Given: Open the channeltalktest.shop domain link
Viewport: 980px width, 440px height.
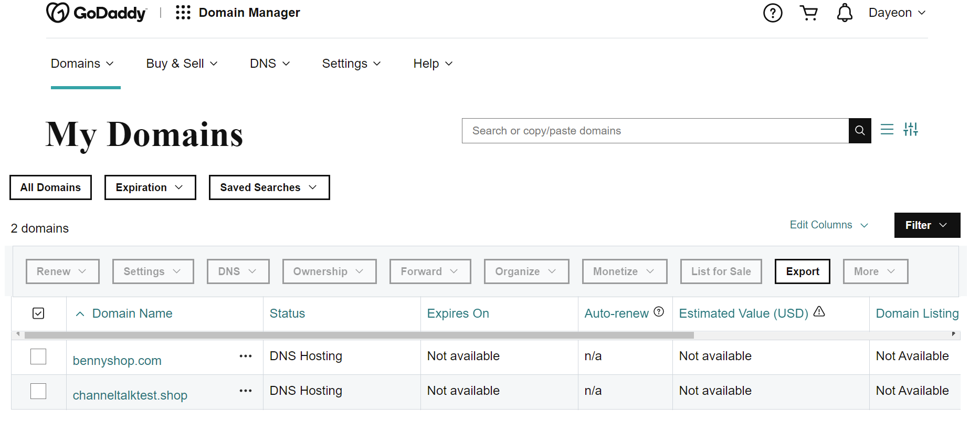Looking at the screenshot, I should point(130,395).
